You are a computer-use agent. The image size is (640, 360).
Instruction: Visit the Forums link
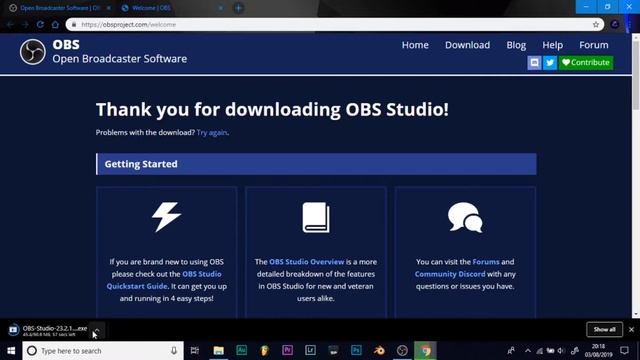(486, 262)
